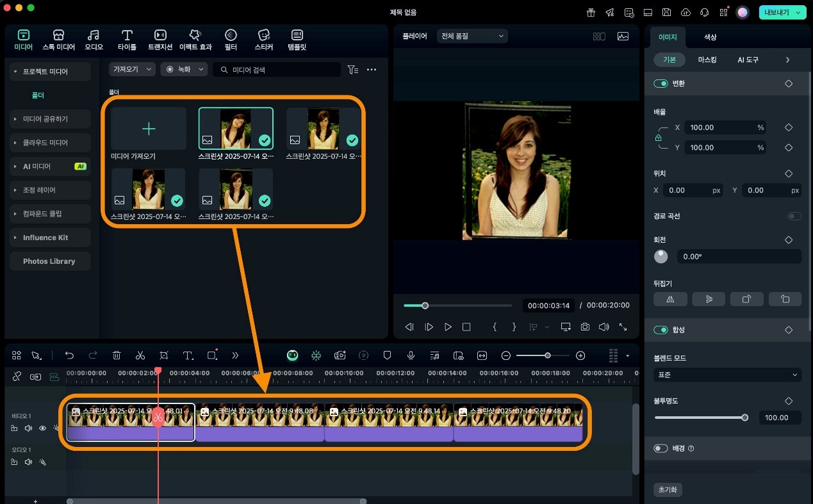
Task: Click the 초기화 reset button
Action: click(668, 490)
